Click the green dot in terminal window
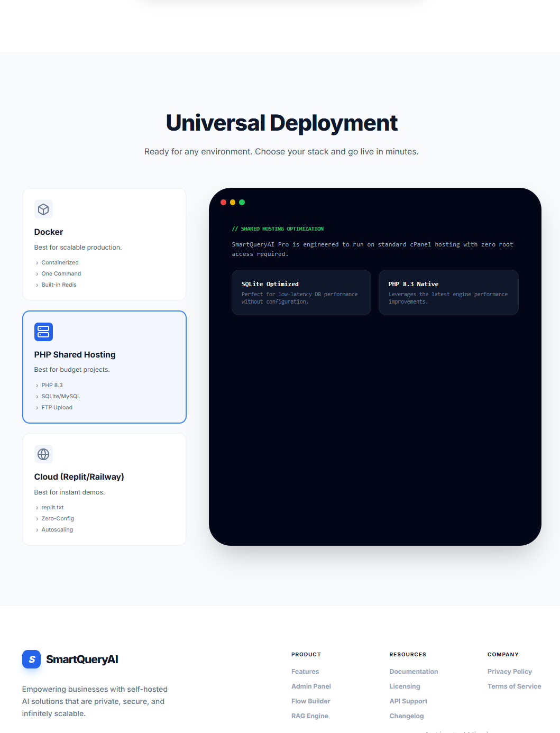The image size is (560, 733). click(x=242, y=203)
